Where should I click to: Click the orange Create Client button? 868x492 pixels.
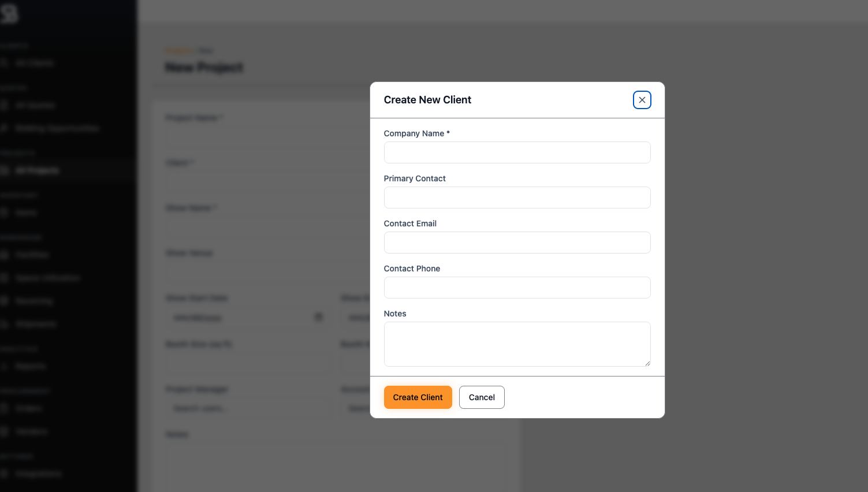(x=418, y=397)
